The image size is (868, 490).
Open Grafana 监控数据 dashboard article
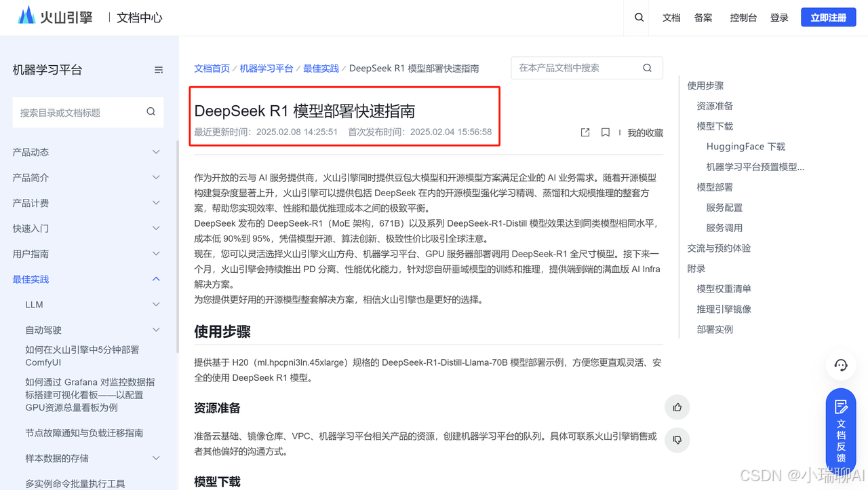[90, 395]
